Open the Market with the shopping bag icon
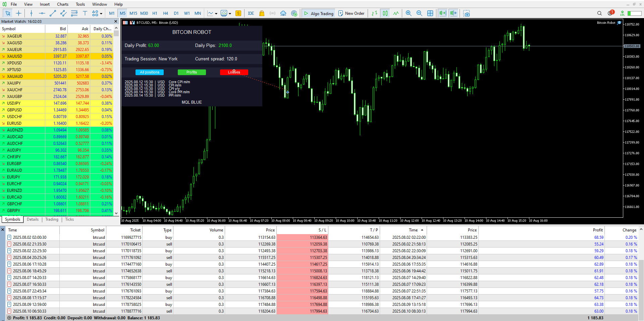Screen dimensions: 644x321 click(x=262, y=13)
